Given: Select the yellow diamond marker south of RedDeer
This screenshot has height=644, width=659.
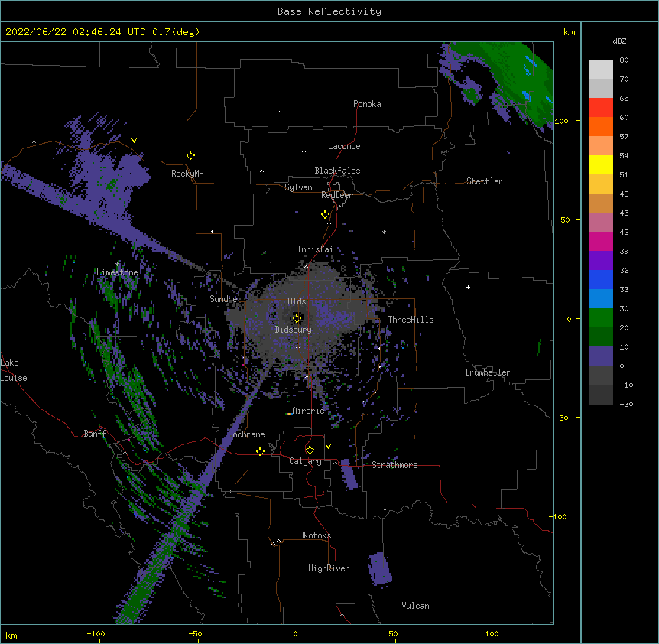Looking at the screenshot, I should click(325, 215).
